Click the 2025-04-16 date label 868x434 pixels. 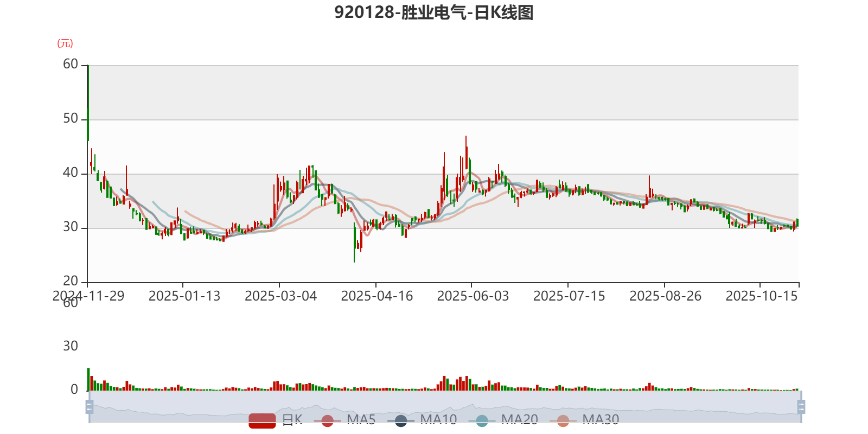377,296
